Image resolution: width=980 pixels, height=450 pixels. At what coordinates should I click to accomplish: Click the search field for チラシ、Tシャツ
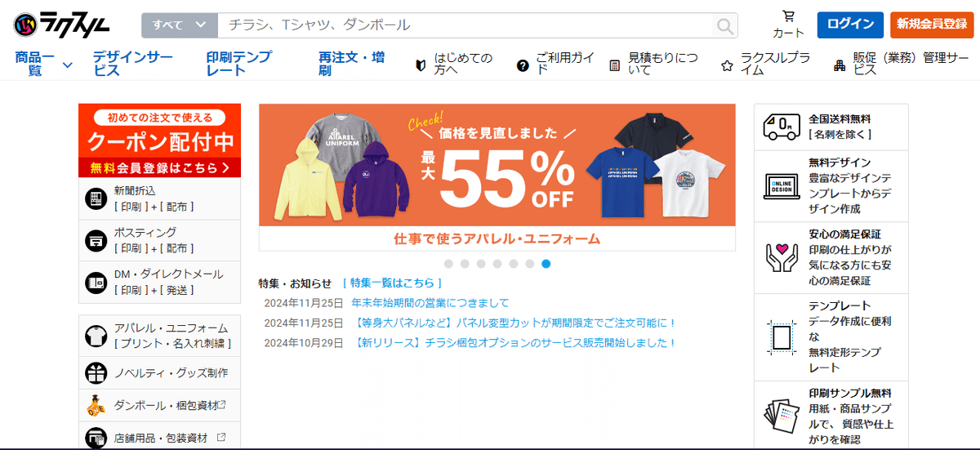click(466, 25)
